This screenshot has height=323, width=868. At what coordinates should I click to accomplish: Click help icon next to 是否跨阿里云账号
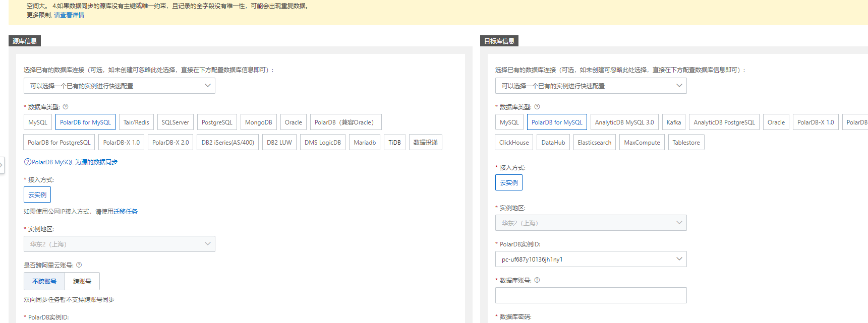point(79,265)
